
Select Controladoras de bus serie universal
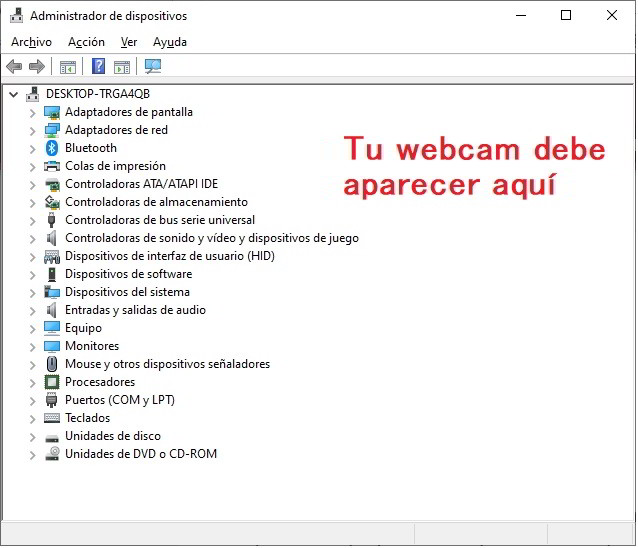pyautogui.click(x=159, y=220)
